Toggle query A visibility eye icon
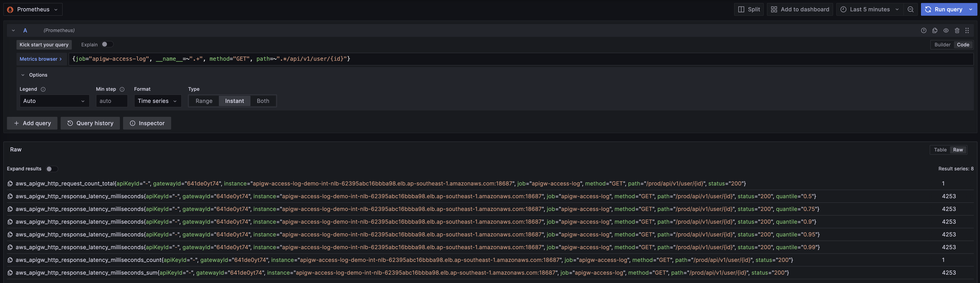The height and width of the screenshot is (283, 980). tap(946, 30)
